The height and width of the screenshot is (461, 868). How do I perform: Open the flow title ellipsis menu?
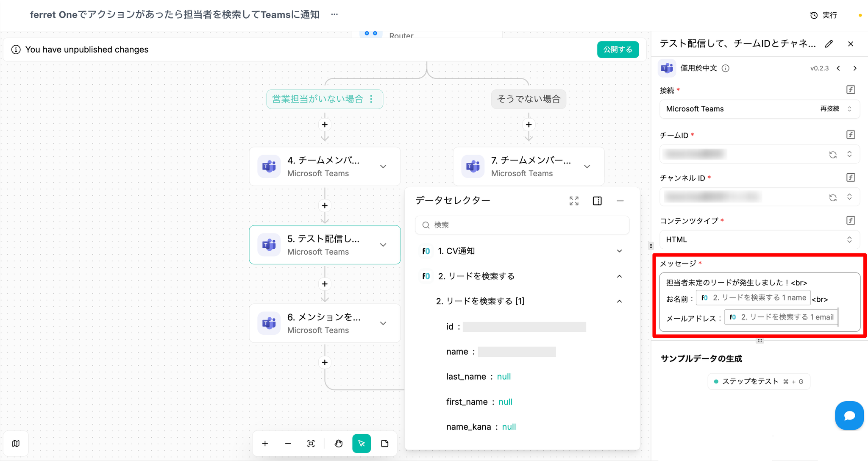[334, 14]
